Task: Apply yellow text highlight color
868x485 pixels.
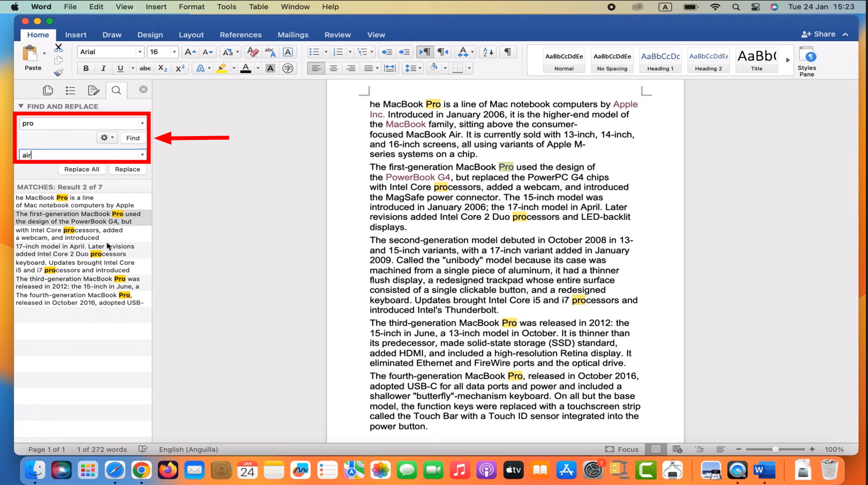Action: coord(221,68)
